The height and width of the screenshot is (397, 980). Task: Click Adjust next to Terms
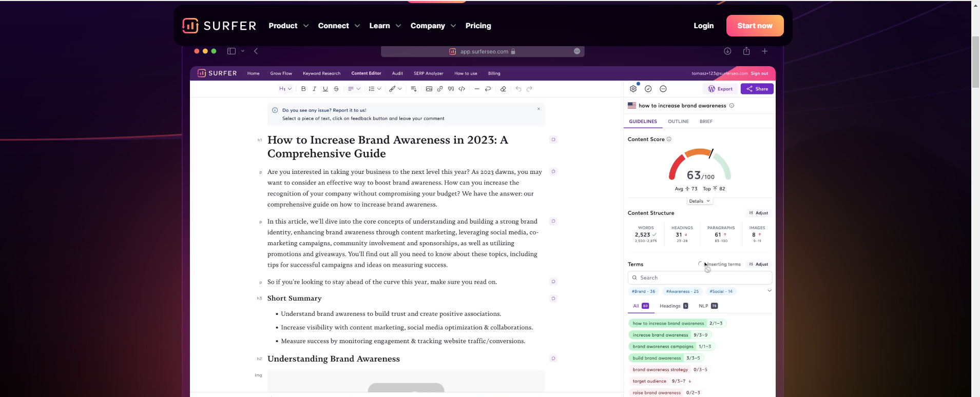[x=759, y=264]
